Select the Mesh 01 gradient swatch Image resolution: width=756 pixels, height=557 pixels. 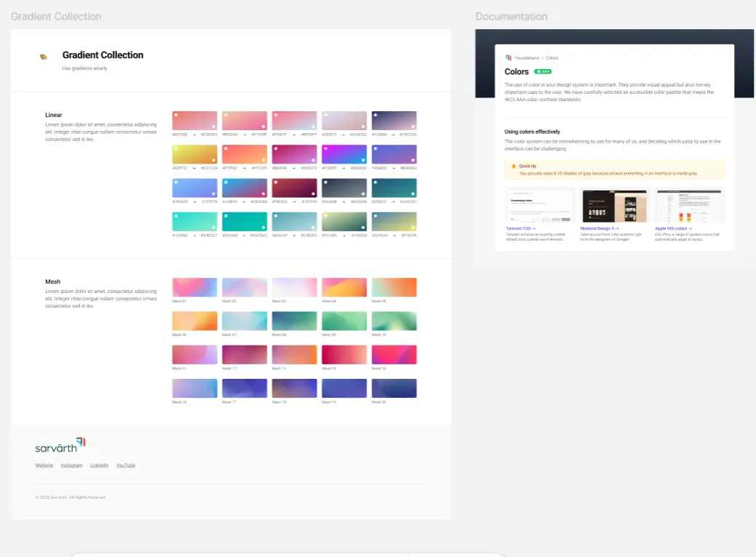tap(194, 286)
